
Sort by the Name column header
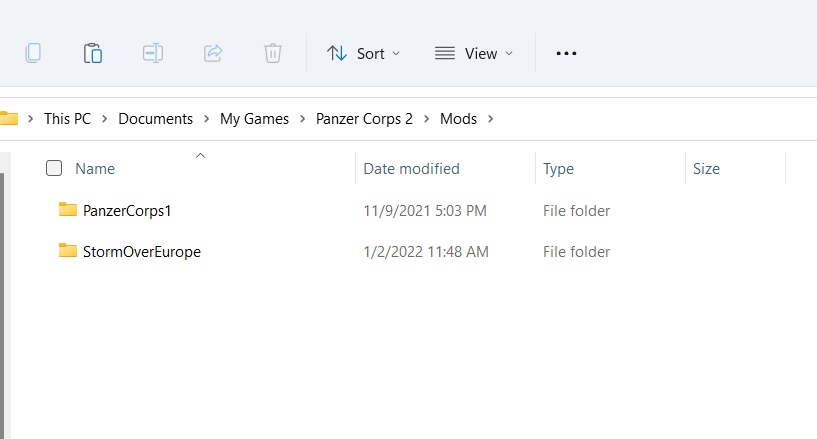(x=95, y=169)
